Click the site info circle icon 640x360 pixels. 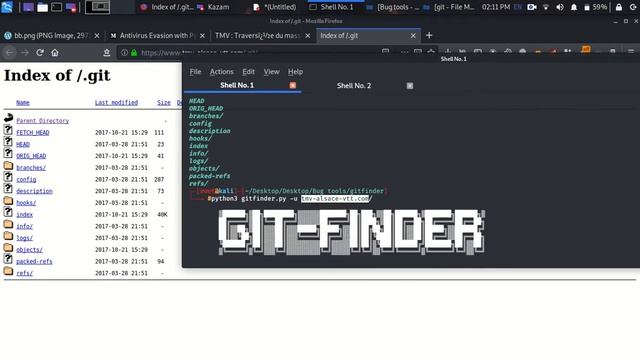click(124, 53)
